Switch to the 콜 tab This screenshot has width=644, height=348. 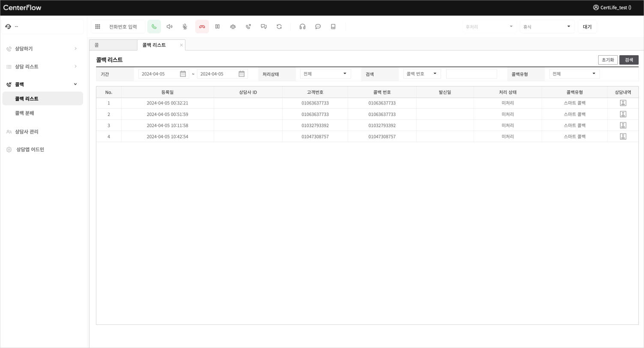click(x=113, y=45)
